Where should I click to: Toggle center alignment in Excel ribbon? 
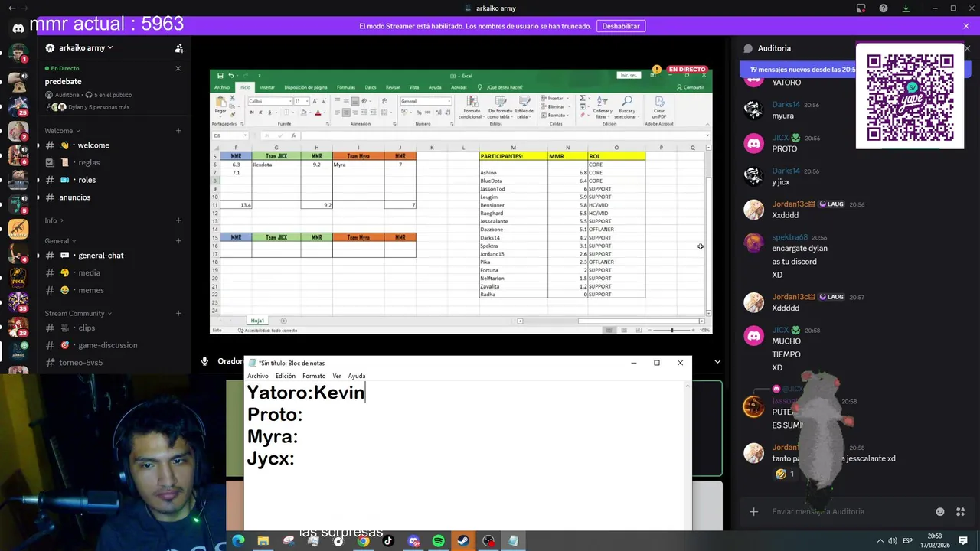tap(346, 112)
